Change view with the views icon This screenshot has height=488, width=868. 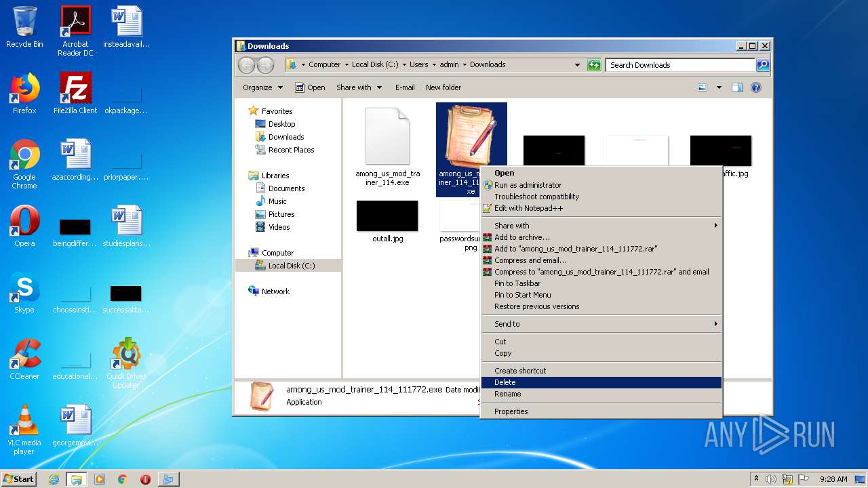pos(703,87)
